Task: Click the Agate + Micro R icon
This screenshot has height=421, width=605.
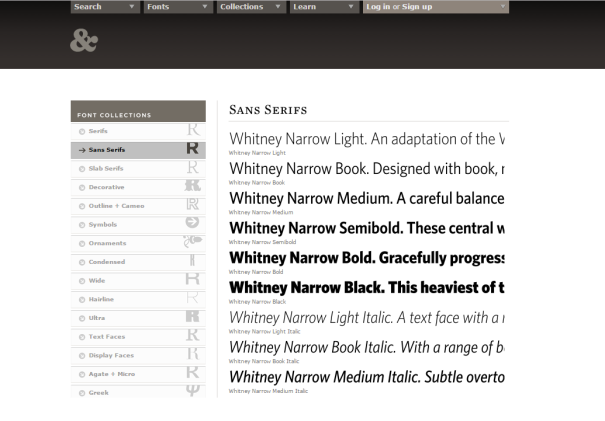Action: 193,372
